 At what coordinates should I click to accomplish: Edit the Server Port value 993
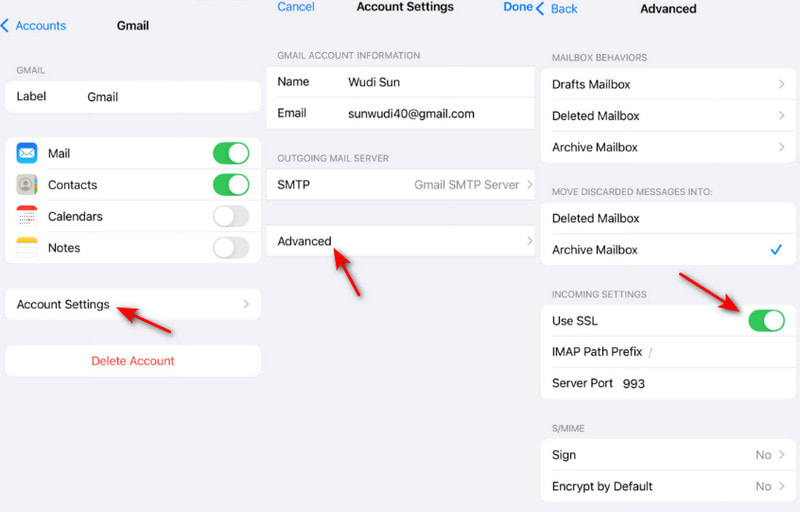pos(634,383)
